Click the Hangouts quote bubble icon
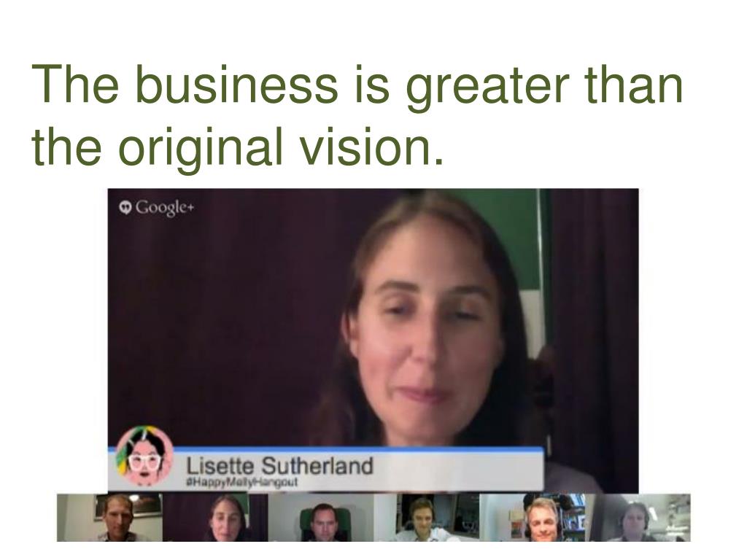This screenshot has height=560, width=747. (125, 208)
